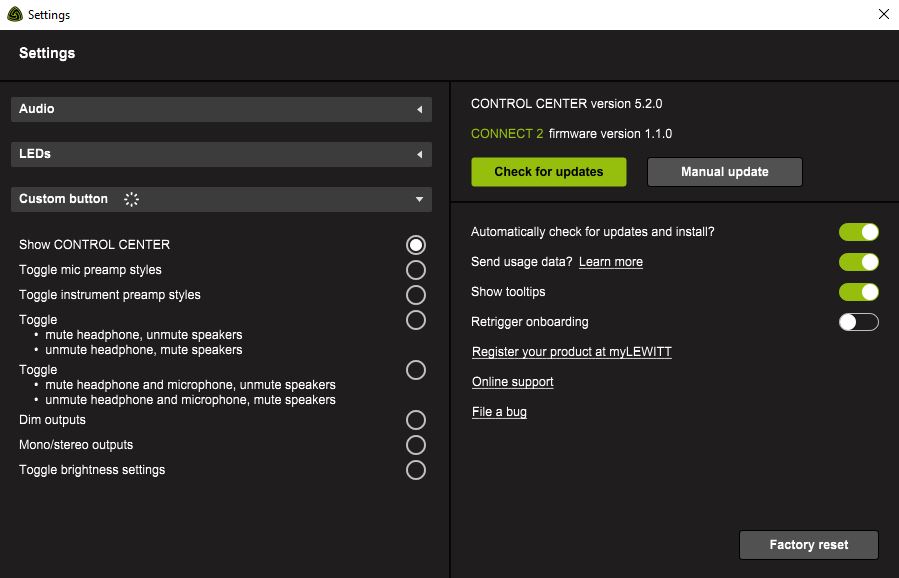
Task: Perform a factory reset
Action: pos(808,544)
